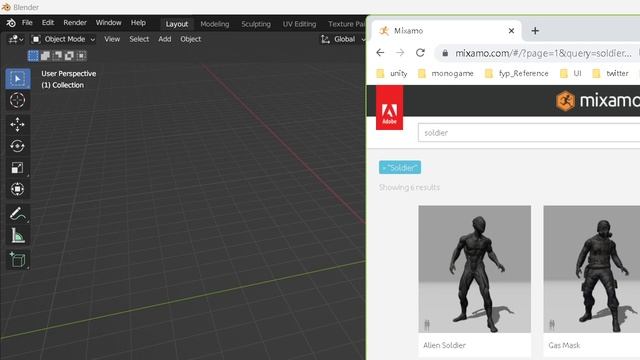Open the monogame bookmark folder

pyautogui.click(x=446, y=73)
